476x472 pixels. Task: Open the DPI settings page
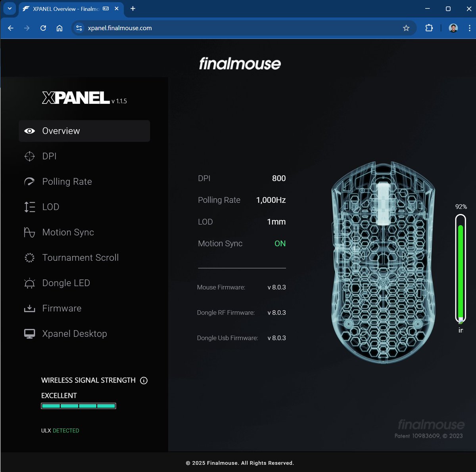pyautogui.click(x=84, y=156)
